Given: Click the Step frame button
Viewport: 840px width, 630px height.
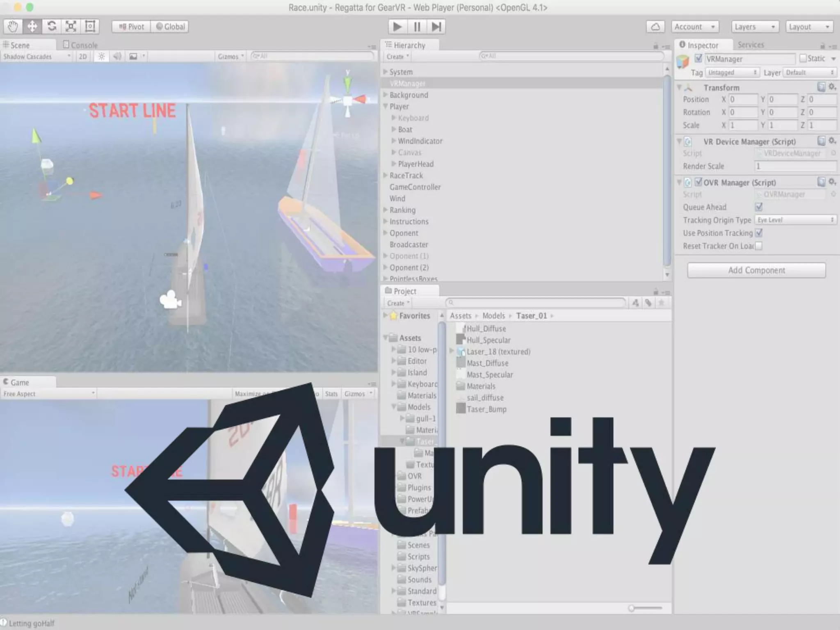Looking at the screenshot, I should (x=436, y=27).
